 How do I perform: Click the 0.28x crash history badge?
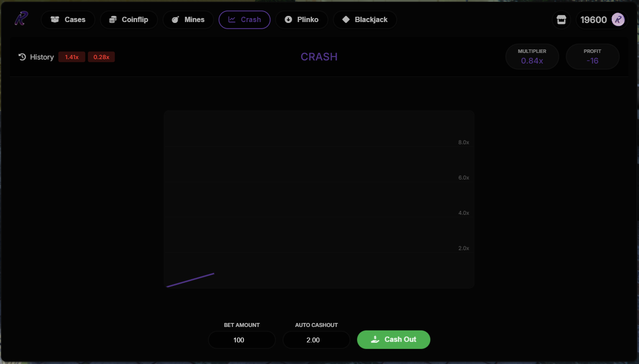[101, 56]
